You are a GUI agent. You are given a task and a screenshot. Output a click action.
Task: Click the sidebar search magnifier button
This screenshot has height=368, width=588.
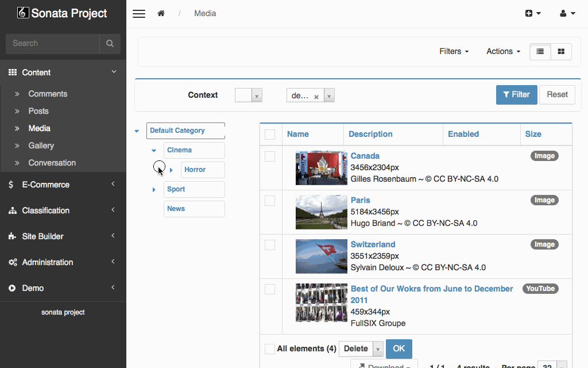click(110, 43)
